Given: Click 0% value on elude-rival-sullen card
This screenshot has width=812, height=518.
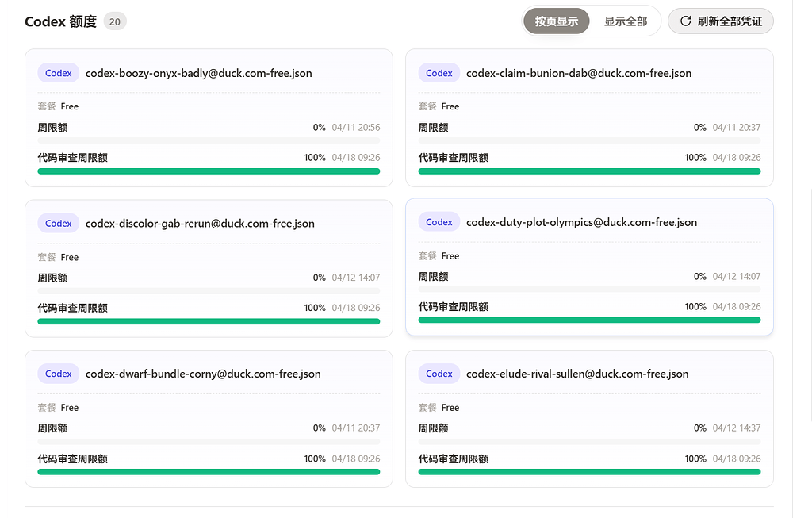Looking at the screenshot, I should 700,428.
